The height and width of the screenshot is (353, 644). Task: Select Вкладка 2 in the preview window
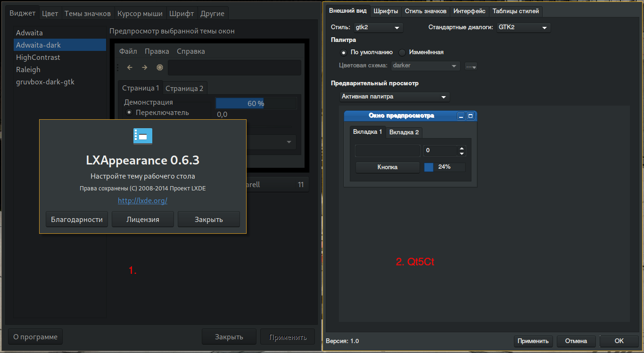[404, 132]
